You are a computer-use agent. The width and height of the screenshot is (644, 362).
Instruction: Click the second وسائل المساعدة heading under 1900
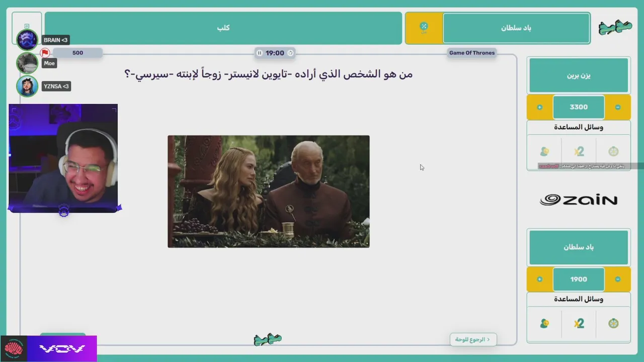(579, 299)
